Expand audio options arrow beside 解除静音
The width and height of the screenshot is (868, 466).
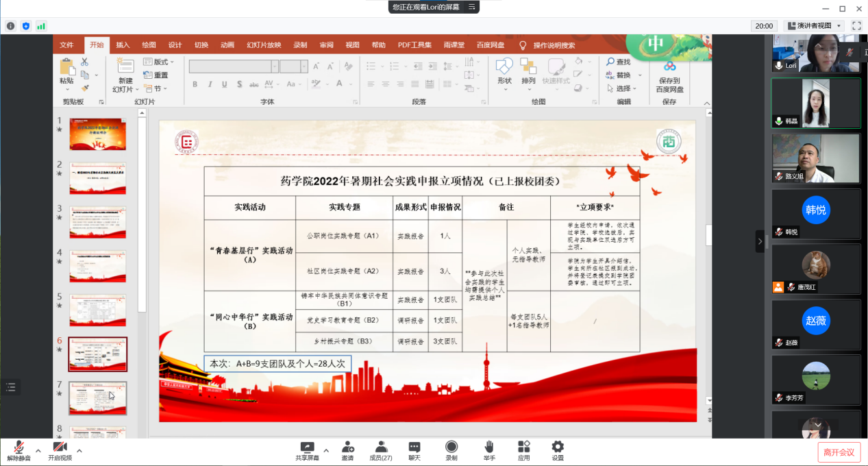point(38,450)
